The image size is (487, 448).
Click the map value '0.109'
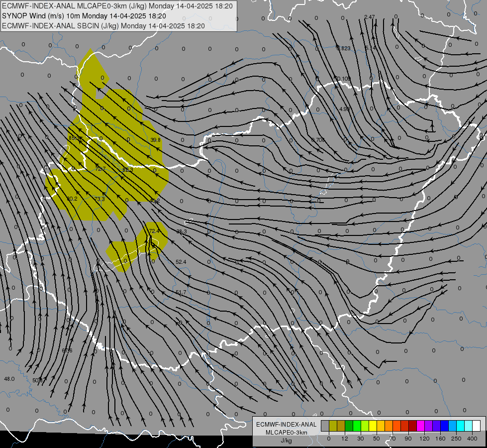click(344, 79)
